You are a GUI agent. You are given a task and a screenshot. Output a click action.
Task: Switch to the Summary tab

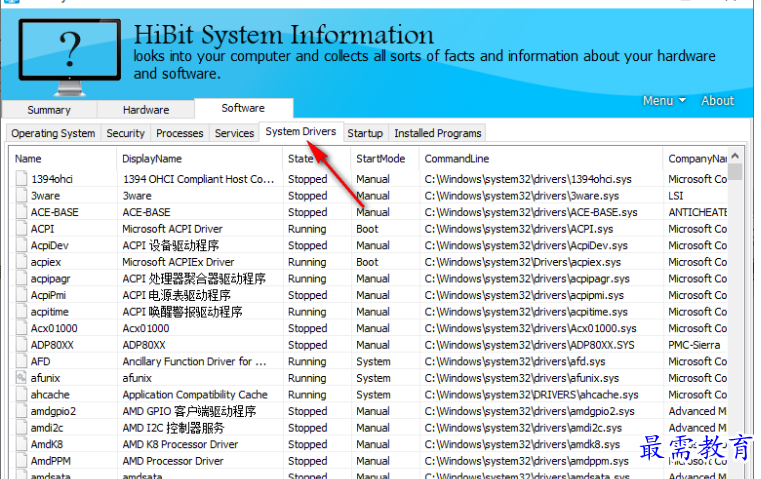[x=49, y=110]
